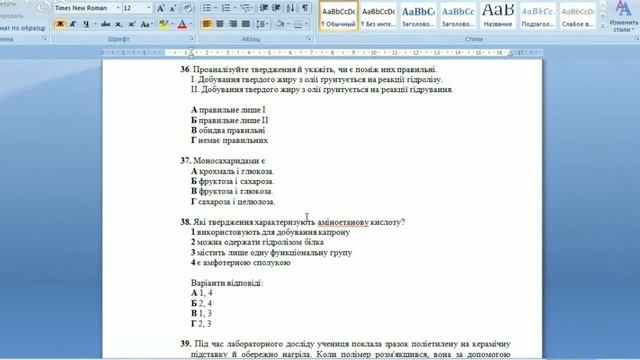Screen dimensions: 640x360
Task: Open the numbering style arrow
Action: (235, 8)
